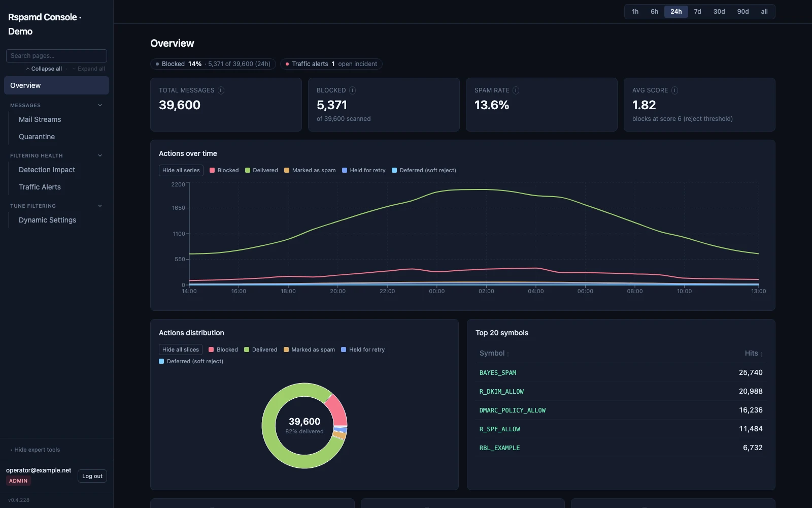The width and height of the screenshot is (812, 508).
Task: Open R_SPF_ALLOW symbol row
Action: (x=621, y=429)
